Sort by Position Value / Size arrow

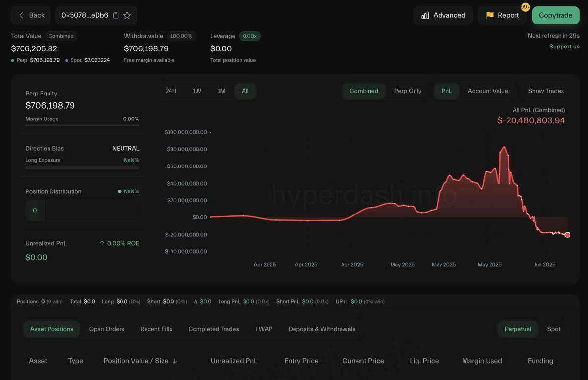click(x=175, y=361)
